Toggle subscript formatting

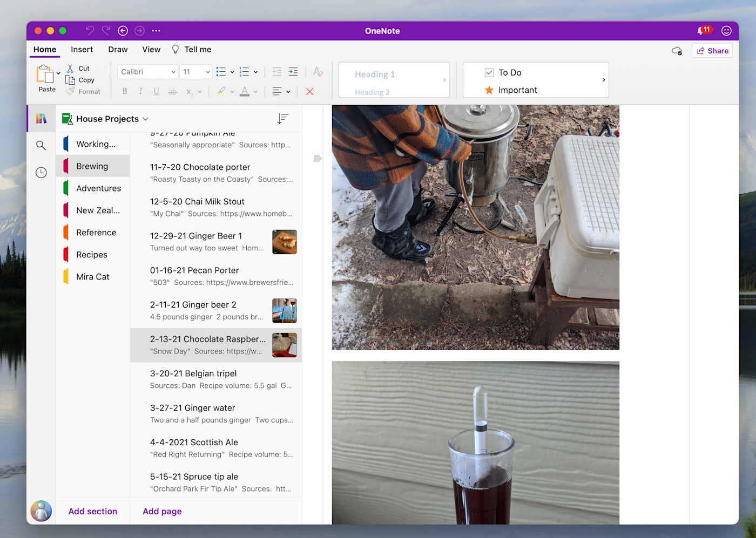click(190, 92)
